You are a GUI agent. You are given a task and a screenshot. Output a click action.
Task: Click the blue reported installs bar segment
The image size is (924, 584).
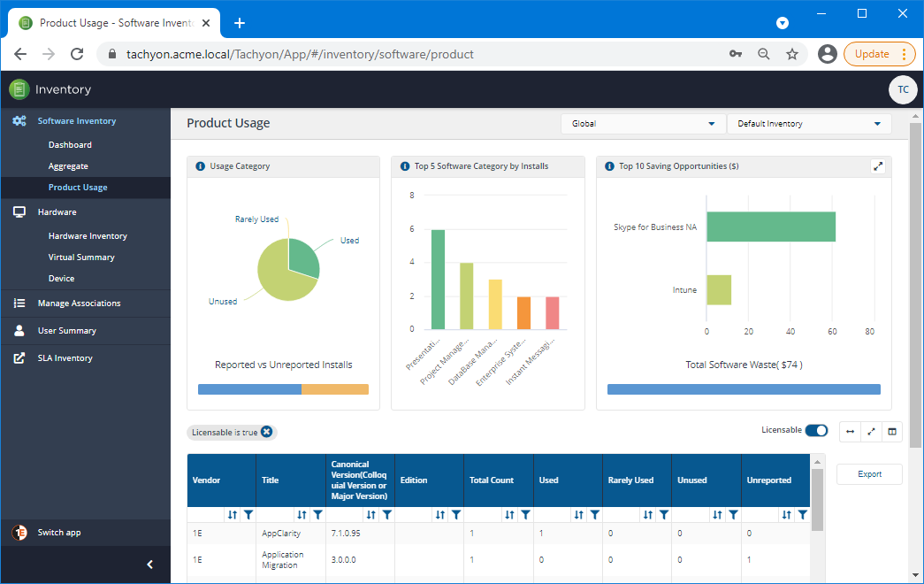(250, 389)
